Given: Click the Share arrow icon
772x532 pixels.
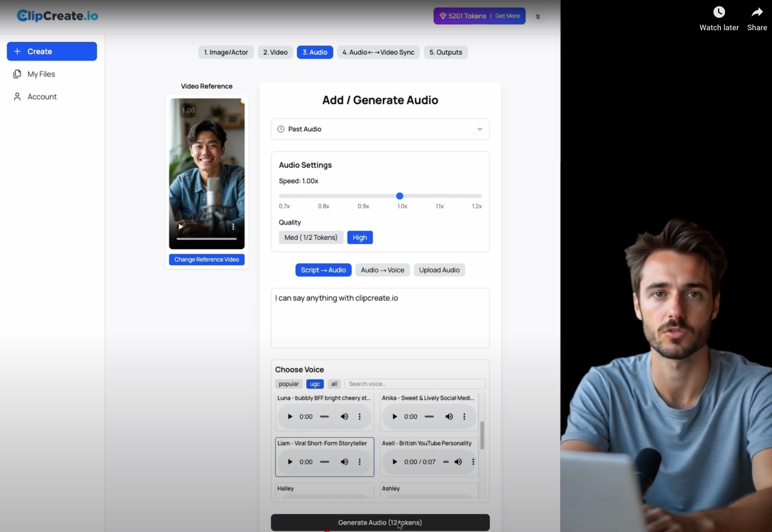Looking at the screenshot, I should point(757,12).
